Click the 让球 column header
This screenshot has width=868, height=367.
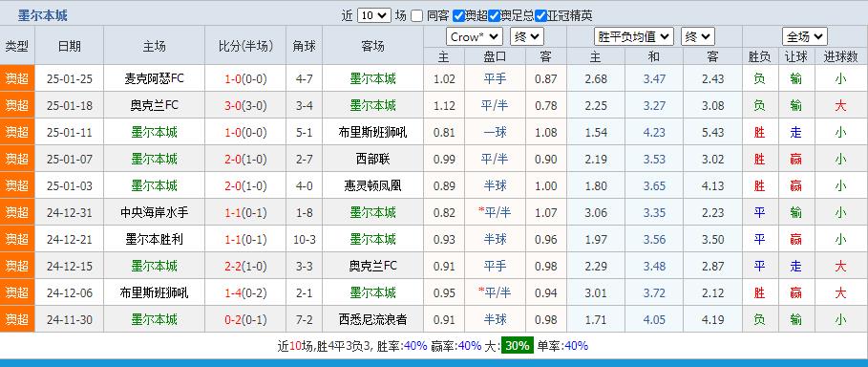click(x=796, y=56)
